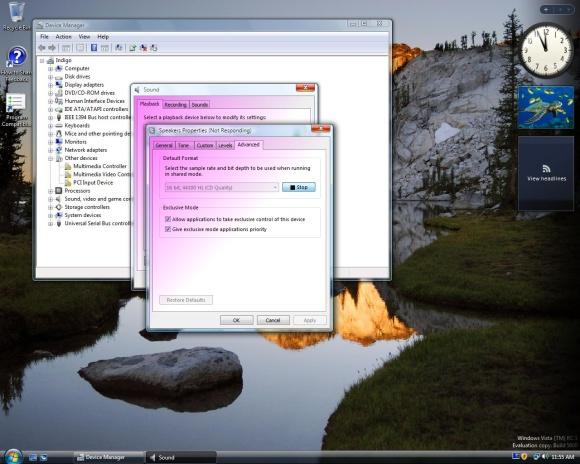Click the analog clock sidebar gadget
Image resolution: width=580 pixels, height=464 pixels.
point(546,50)
